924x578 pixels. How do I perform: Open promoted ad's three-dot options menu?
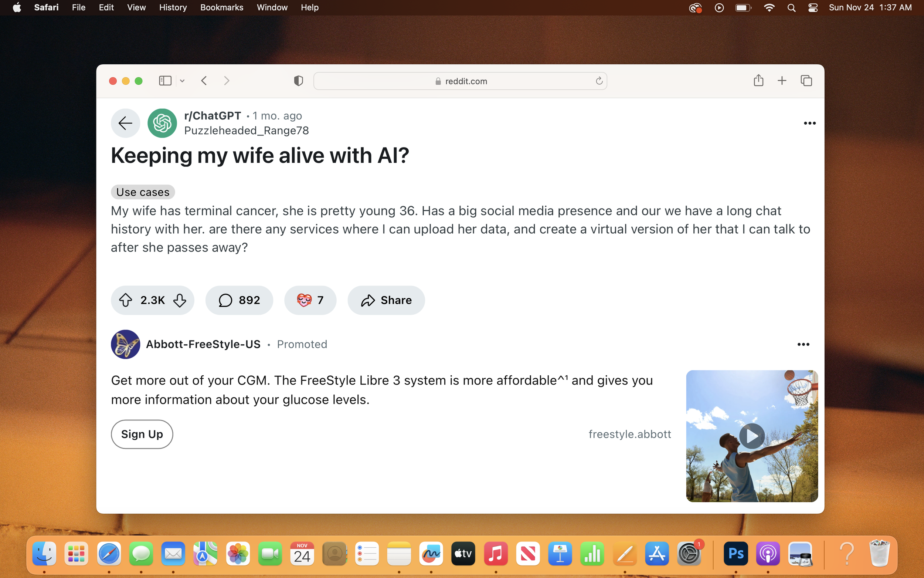[x=803, y=344]
